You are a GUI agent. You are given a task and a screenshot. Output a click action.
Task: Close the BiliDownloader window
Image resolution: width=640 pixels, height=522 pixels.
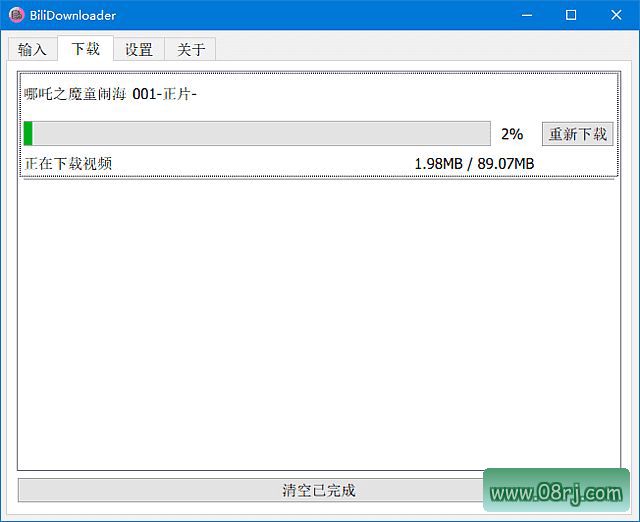click(x=616, y=15)
